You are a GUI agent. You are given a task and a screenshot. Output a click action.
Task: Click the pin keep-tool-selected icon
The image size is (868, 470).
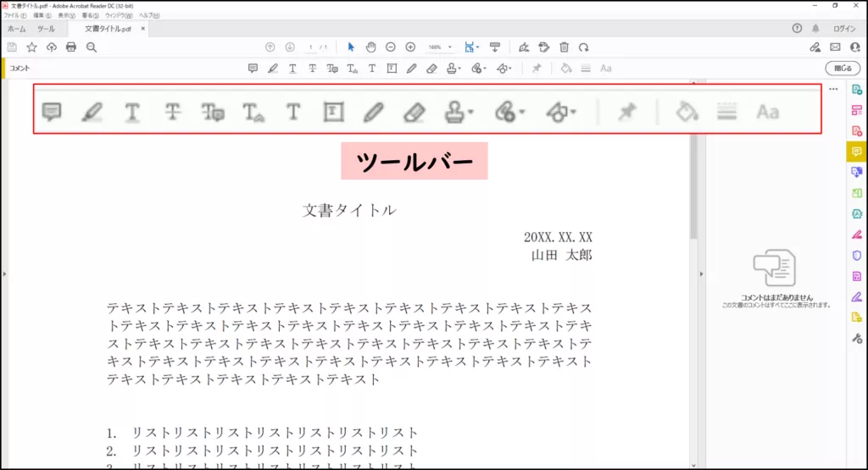pos(537,68)
